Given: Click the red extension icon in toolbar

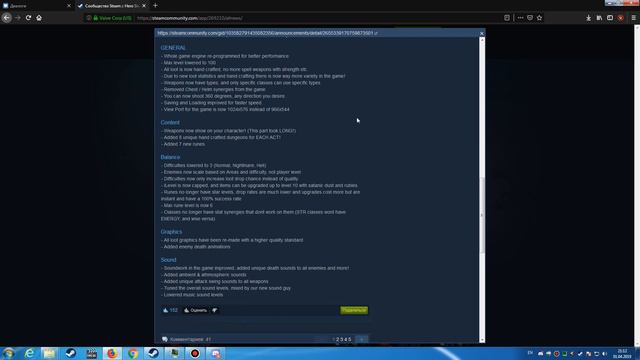Looking at the screenshot, I should [620, 18].
